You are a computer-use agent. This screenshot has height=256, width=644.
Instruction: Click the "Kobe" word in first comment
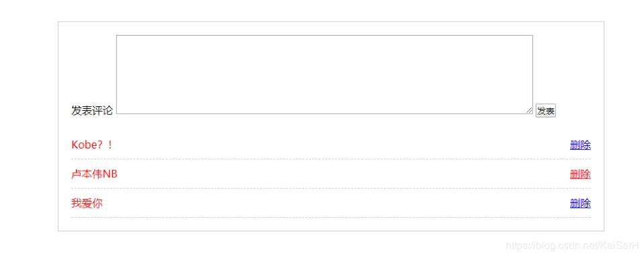(x=81, y=145)
